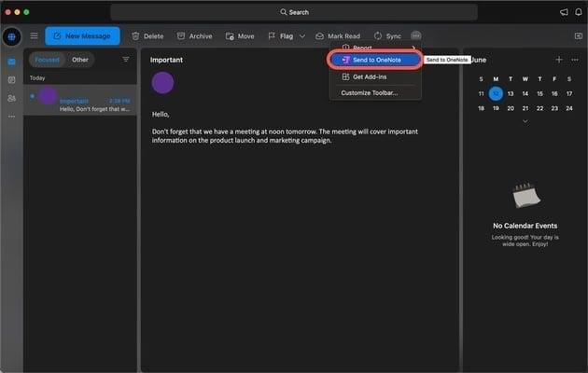Expand the mini calendar chevron

tap(525, 121)
